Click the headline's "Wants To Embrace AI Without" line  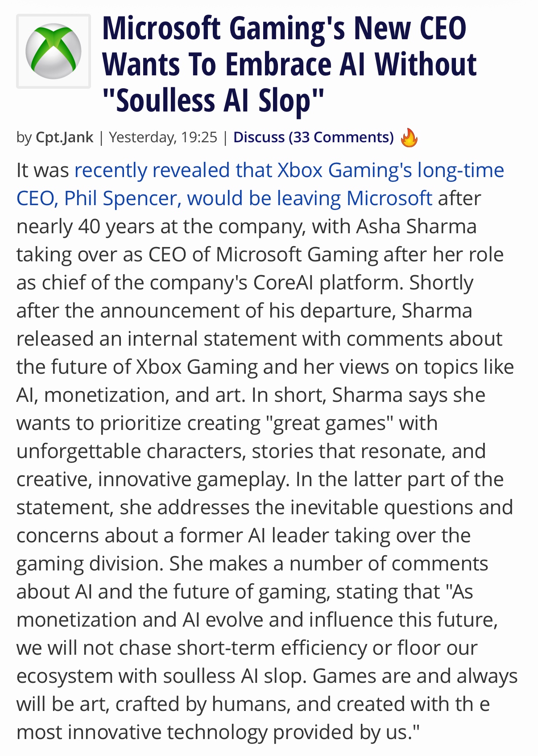pos(290,65)
